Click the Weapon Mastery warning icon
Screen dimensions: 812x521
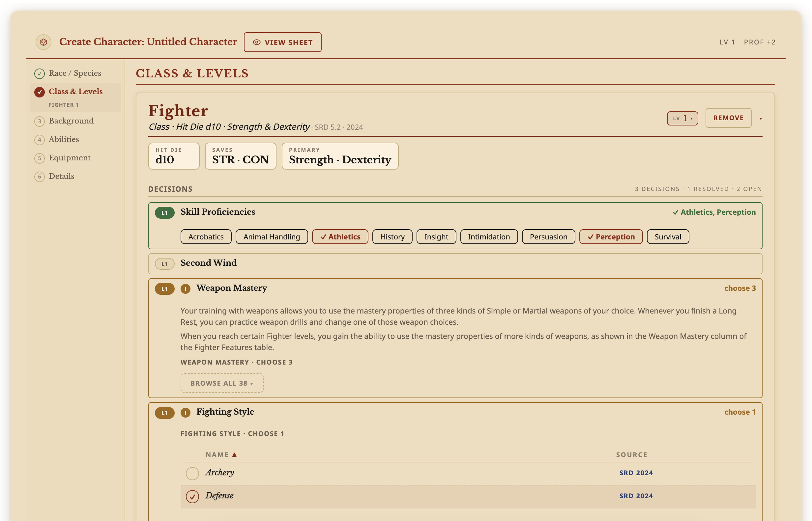point(185,289)
